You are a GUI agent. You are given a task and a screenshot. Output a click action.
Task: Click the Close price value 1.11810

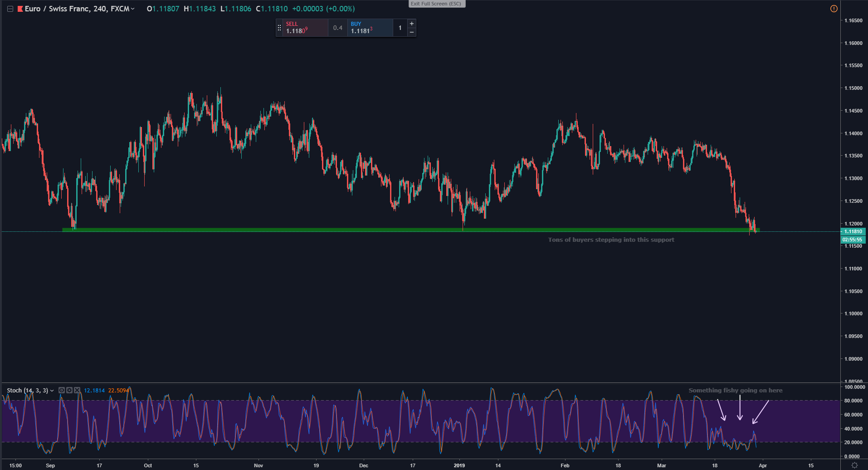coord(274,9)
